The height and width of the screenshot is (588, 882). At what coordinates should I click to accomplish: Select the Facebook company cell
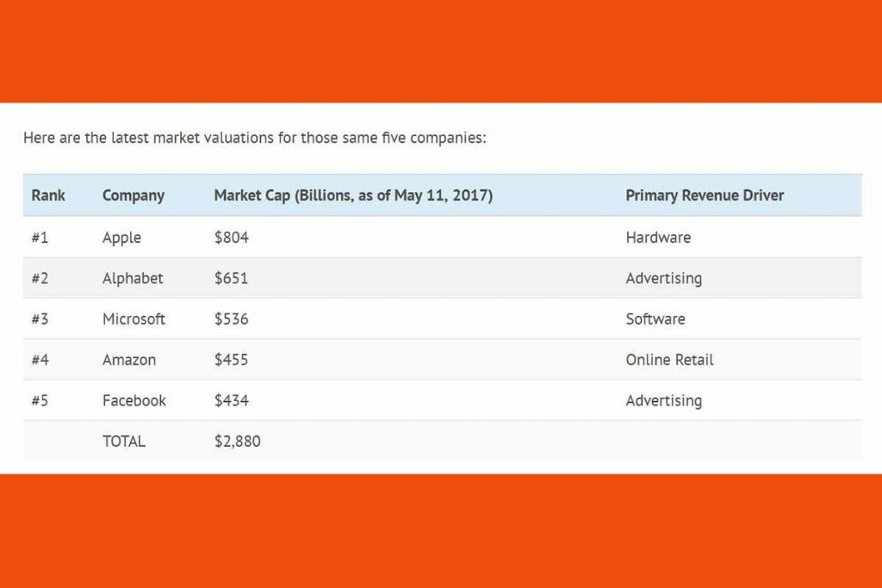(134, 400)
